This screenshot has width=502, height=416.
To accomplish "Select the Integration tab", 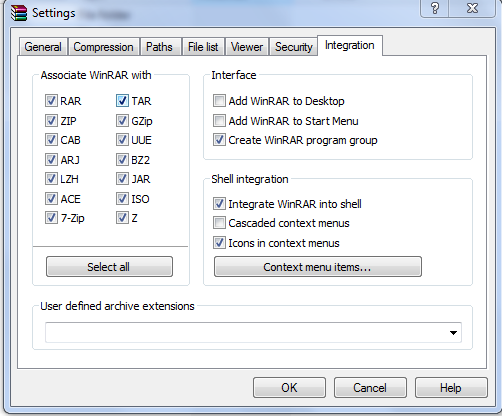I will 350,45.
